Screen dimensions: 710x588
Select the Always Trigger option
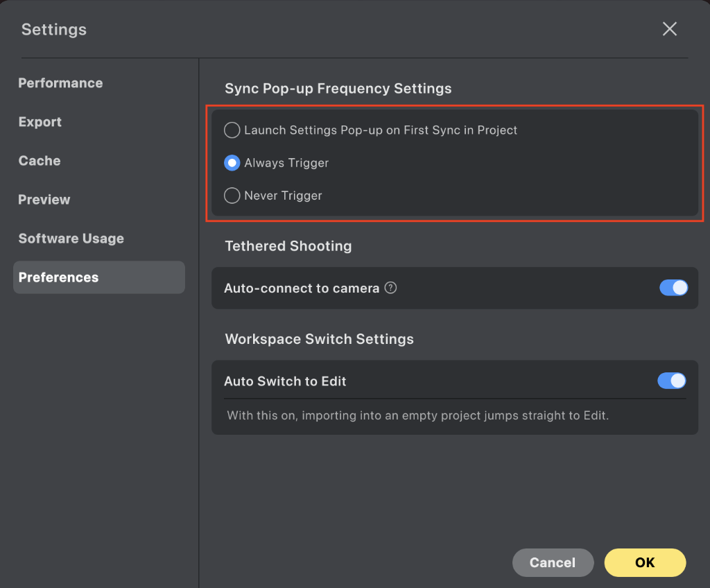(x=232, y=163)
